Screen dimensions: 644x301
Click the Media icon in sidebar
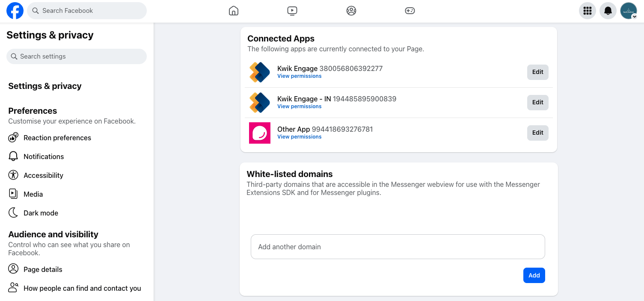[x=13, y=194]
